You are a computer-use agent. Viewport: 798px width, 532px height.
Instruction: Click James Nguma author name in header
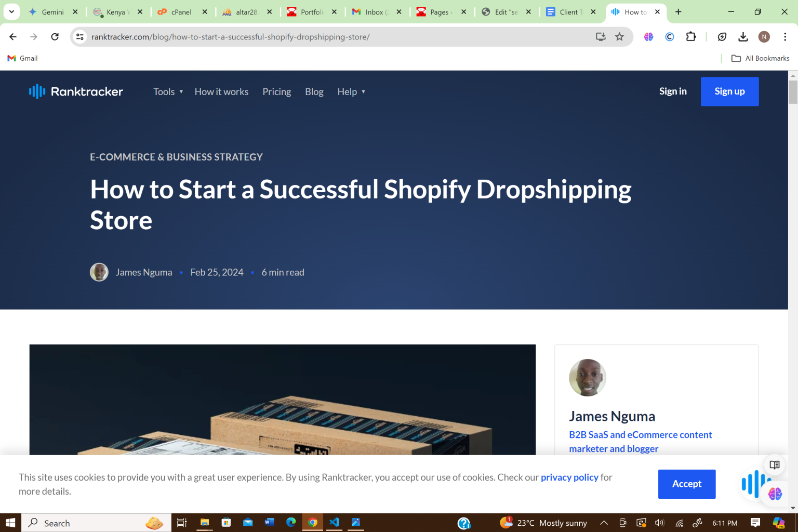click(144, 272)
